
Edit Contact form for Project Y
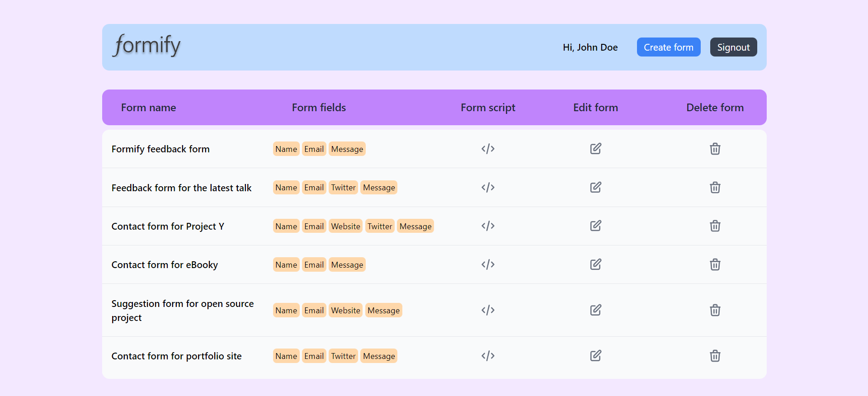(x=595, y=226)
